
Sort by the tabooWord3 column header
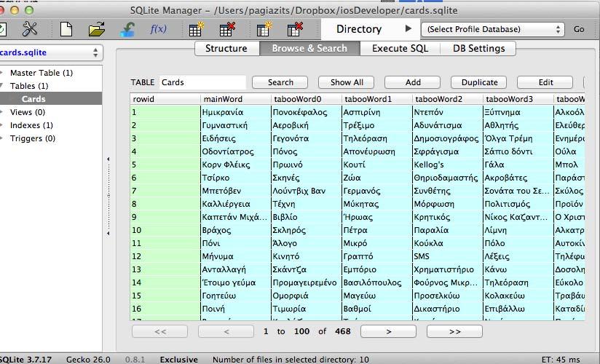tap(518, 99)
